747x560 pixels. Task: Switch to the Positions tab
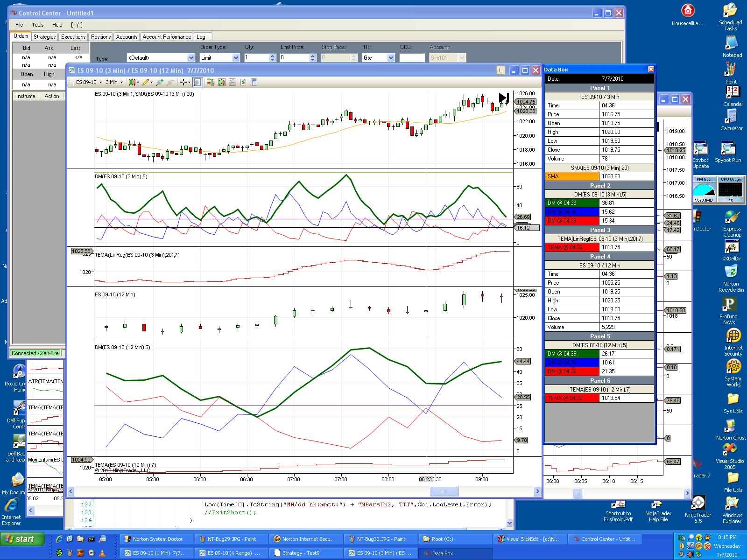coord(101,37)
